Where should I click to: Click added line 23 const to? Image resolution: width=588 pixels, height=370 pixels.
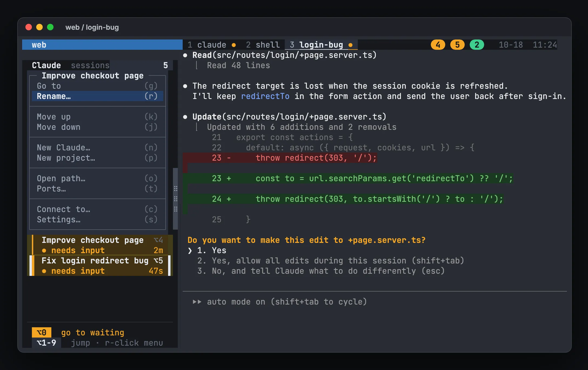[348, 178]
